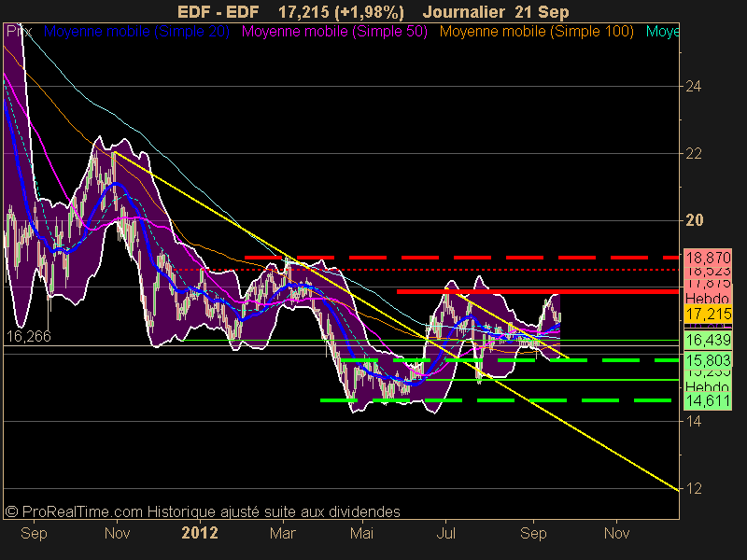Select the "Moyenne mobile (Simple 50)" legend label
The width and height of the screenshot is (747, 560).
point(334,32)
